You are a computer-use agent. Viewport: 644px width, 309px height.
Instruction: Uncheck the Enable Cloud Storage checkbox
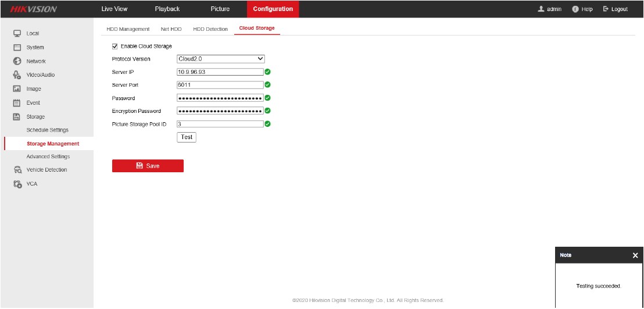115,46
